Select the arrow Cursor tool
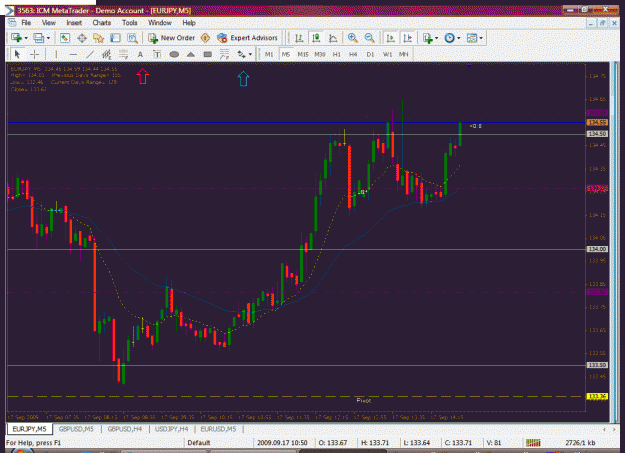 click(x=17, y=54)
